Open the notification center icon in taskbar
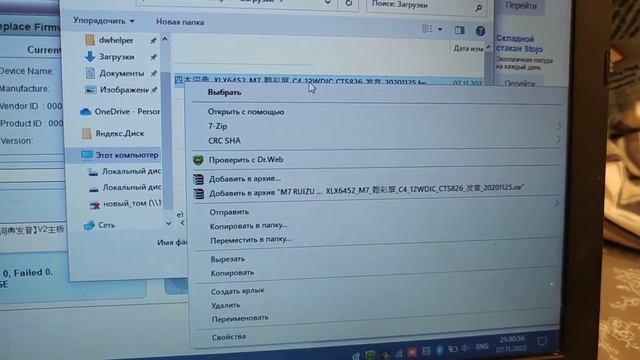The image size is (640, 360). coord(542,342)
